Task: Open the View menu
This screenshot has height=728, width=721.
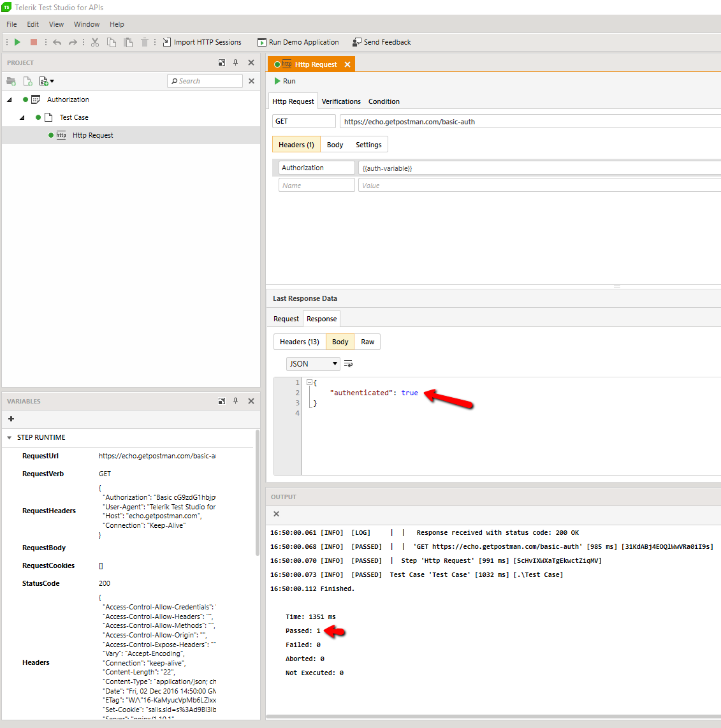Action: click(56, 24)
